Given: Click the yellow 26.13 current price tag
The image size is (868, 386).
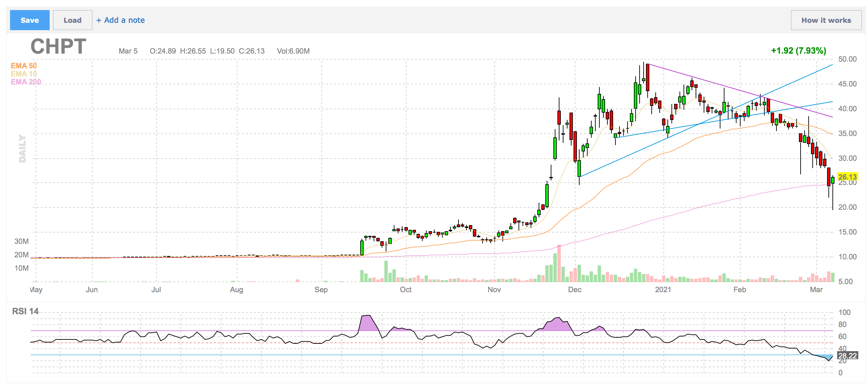Looking at the screenshot, I should 847,177.
